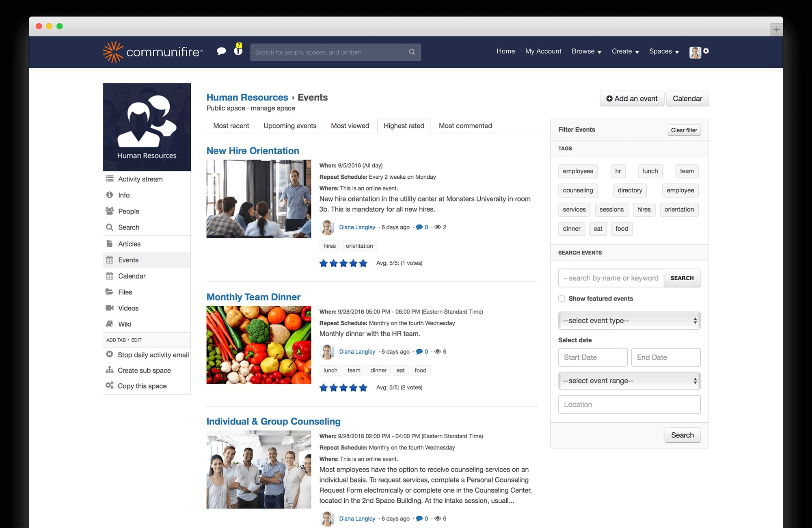812x528 pixels.
Task: Switch to the Most commented tab
Action: (x=464, y=126)
